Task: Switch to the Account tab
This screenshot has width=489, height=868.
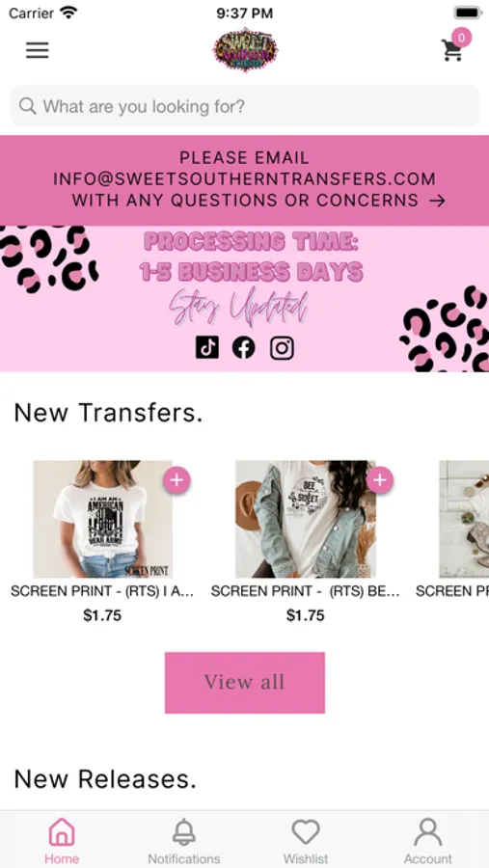Action: point(427,839)
